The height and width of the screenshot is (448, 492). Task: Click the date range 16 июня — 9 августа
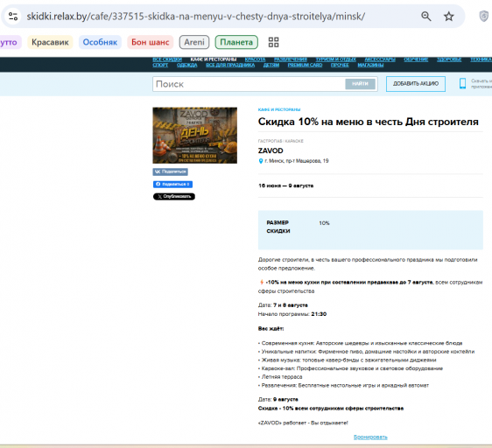coord(285,185)
